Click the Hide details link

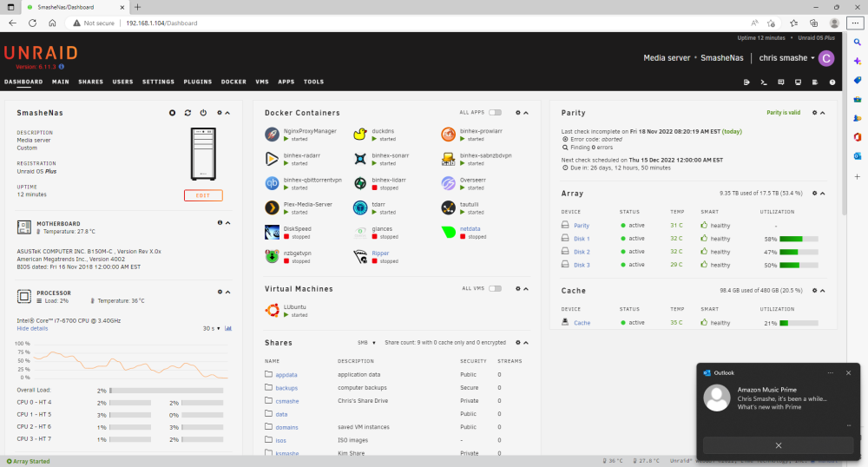click(x=32, y=328)
